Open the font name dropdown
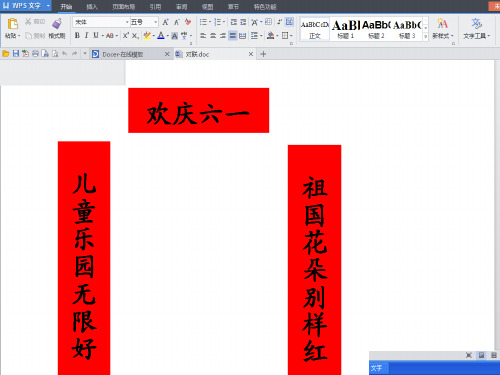 click(x=101, y=22)
